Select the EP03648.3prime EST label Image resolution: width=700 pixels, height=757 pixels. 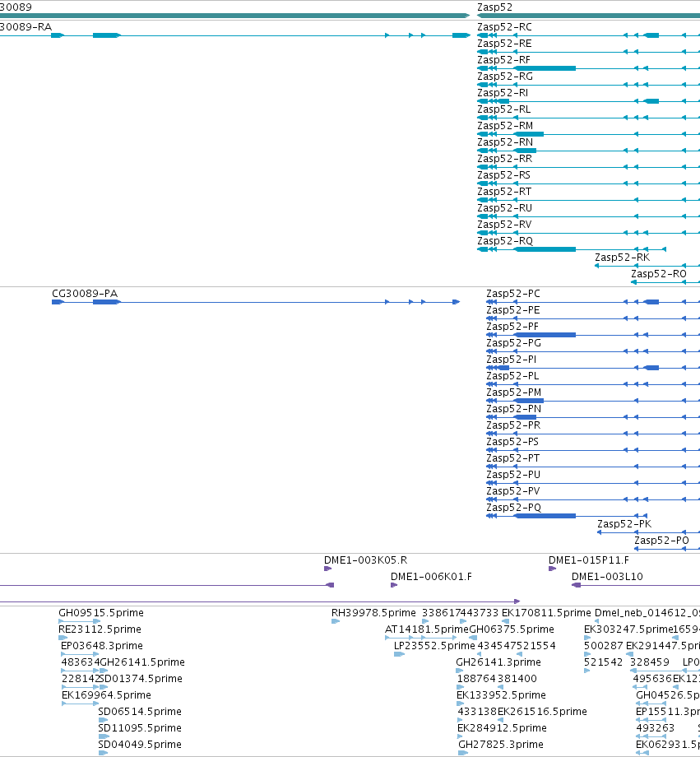[102, 645]
